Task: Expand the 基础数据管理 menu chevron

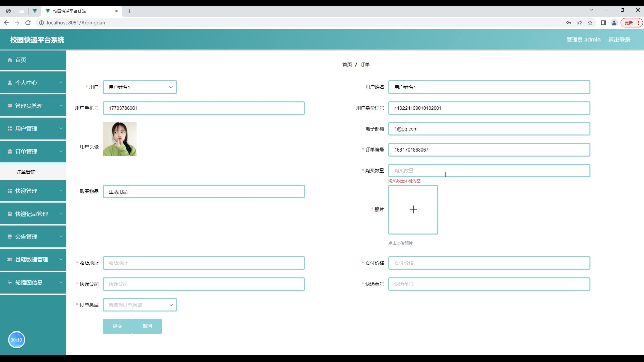Action: [x=61, y=259]
